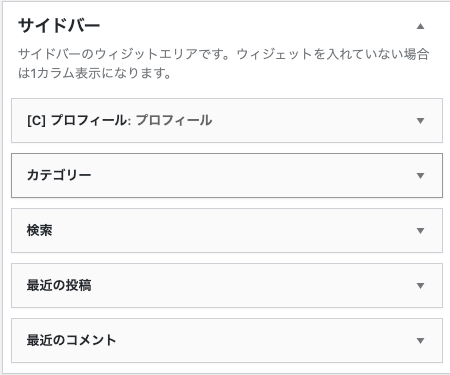Toggle the 最近の投稿 widget arrow icon
This screenshot has width=450, height=375.
click(x=420, y=286)
